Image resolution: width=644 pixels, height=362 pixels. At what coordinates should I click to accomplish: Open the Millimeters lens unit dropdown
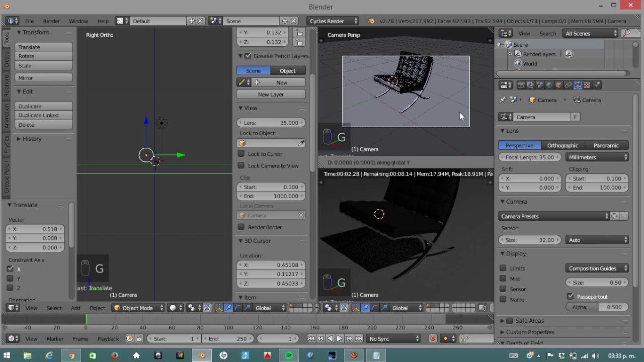point(597,157)
